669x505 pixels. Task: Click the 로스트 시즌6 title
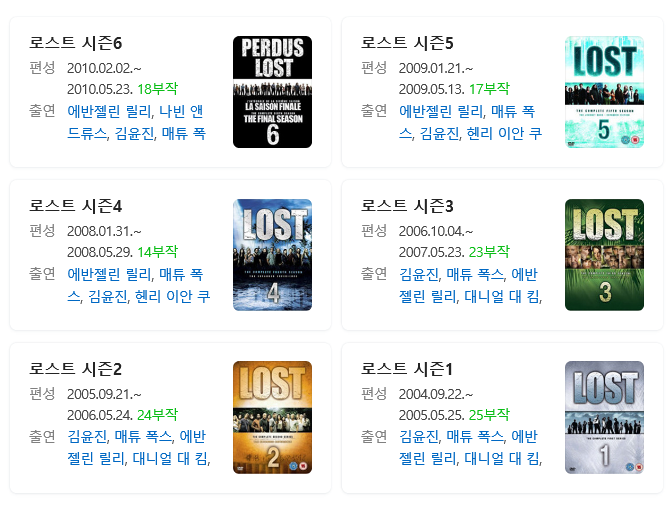coord(76,43)
